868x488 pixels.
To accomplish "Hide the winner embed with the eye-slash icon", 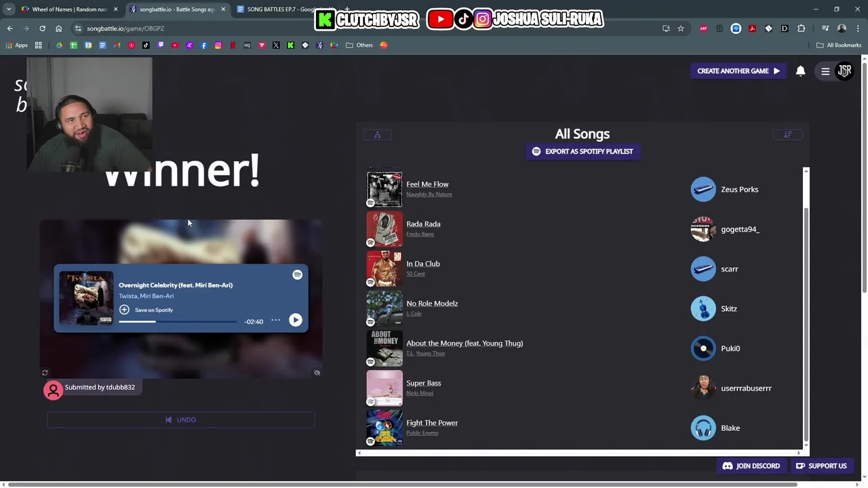I will click(317, 373).
